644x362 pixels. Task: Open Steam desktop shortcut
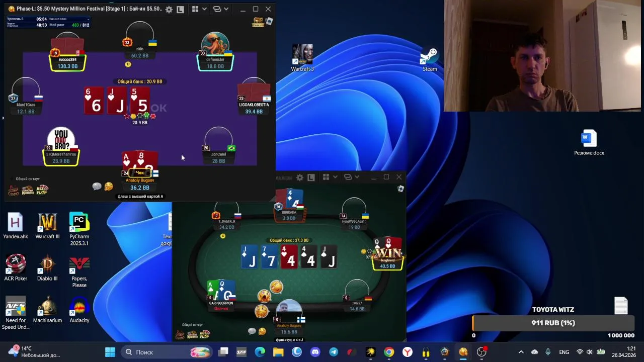point(430,60)
